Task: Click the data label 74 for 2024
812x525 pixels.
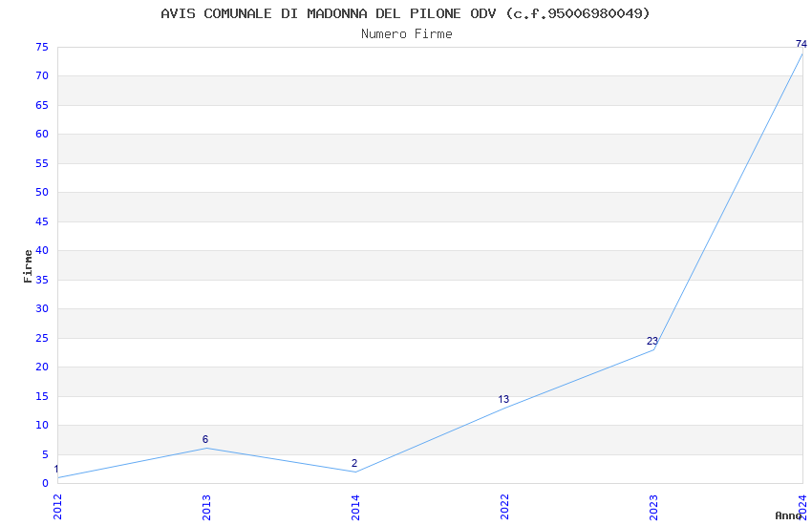Action: click(x=801, y=44)
